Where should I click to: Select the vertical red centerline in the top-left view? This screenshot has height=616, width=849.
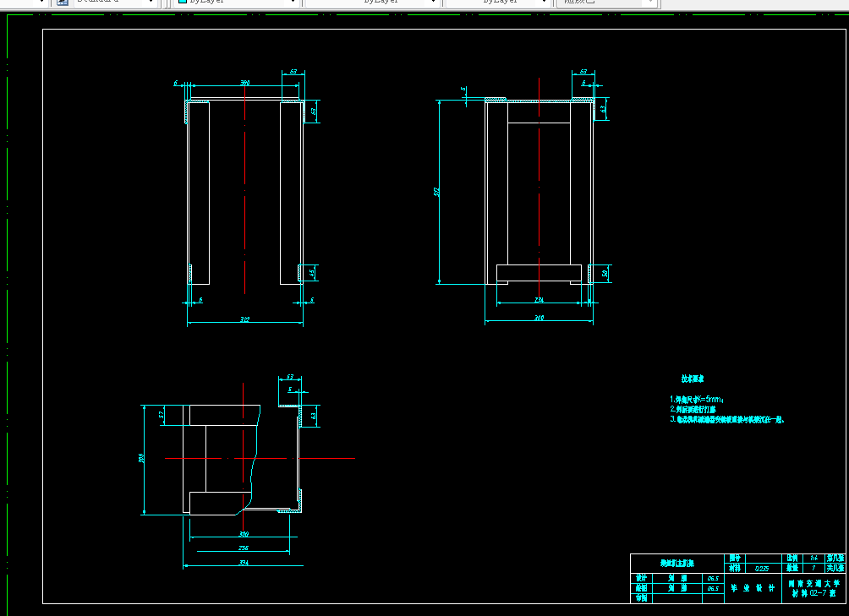pyautogui.click(x=244, y=189)
